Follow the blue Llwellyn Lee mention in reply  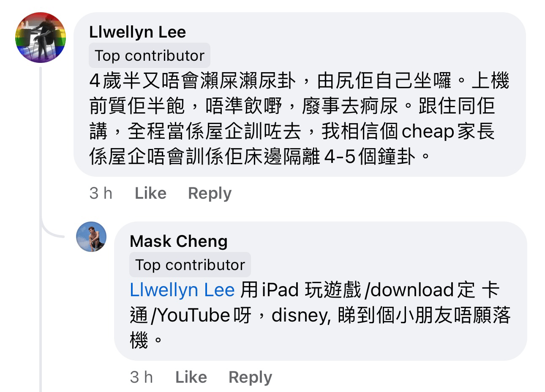point(182,290)
